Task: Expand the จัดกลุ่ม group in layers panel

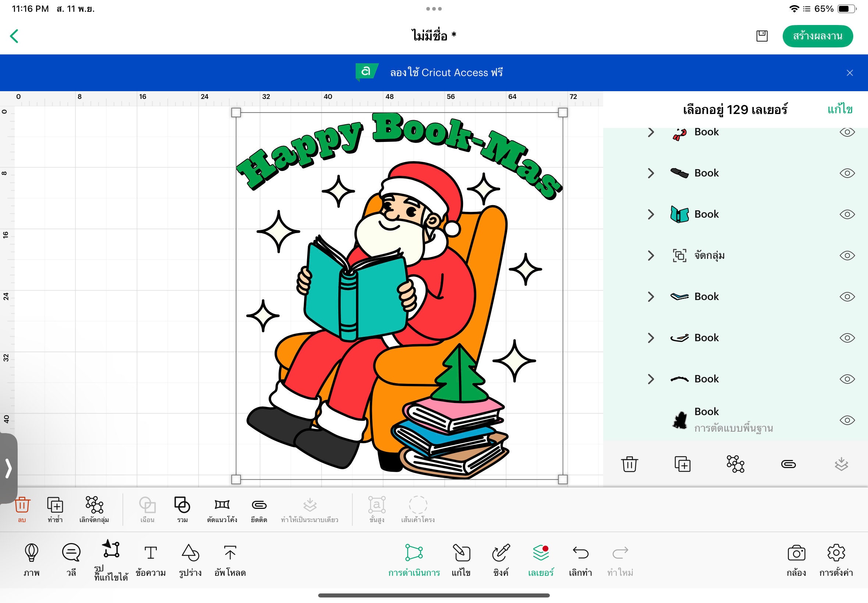Action: (651, 256)
